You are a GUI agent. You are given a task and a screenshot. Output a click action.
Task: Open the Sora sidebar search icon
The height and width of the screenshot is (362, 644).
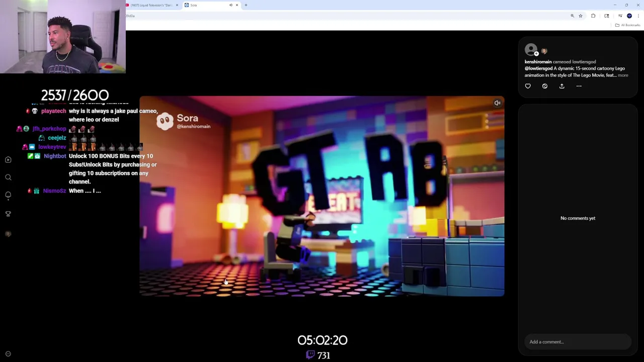point(8,177)
